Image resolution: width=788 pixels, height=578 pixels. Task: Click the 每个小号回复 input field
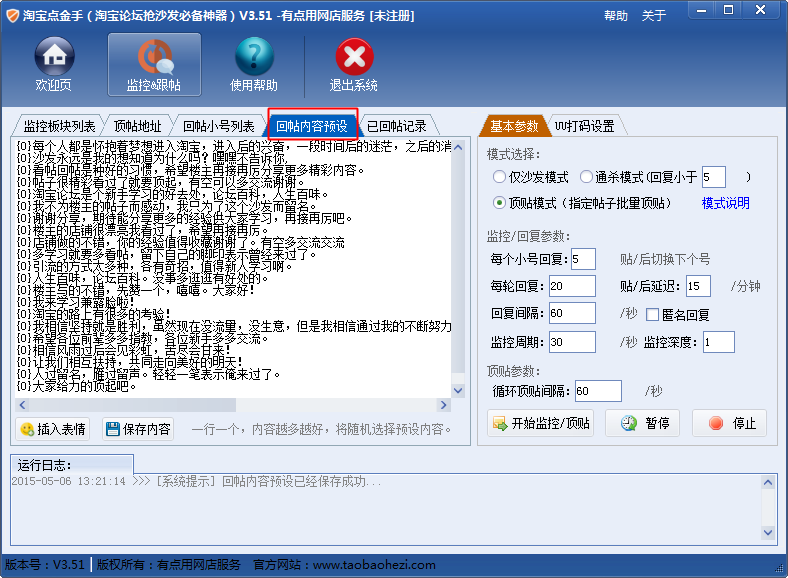coord(583,259)
